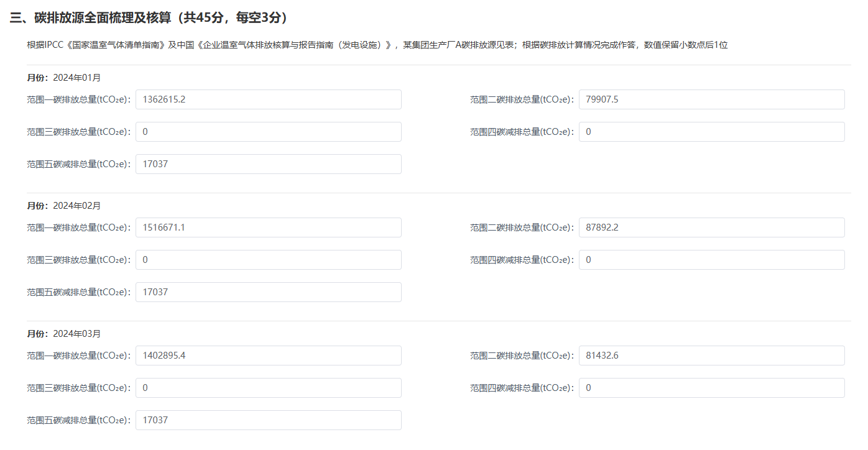Select the 2024年02月 month heading
The height and width of the screenshot is (450, 868).
pyautogui.click(x=65, y=206)
